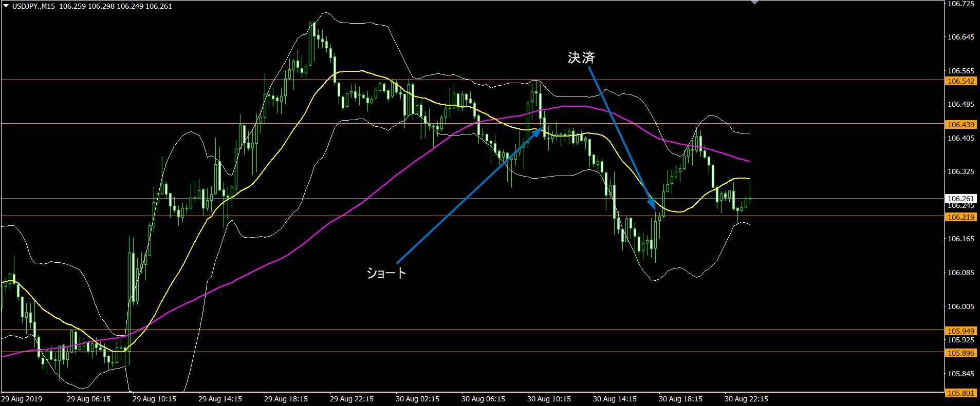
Task: Open the chart menu triangle beside USDJPY
Action: [6, 6]
